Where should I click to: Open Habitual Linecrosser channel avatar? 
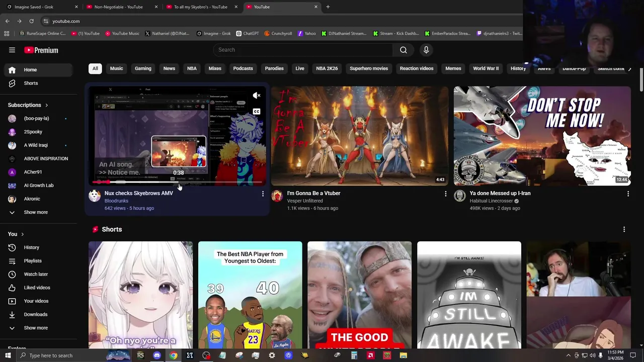(x=460, y=196)
